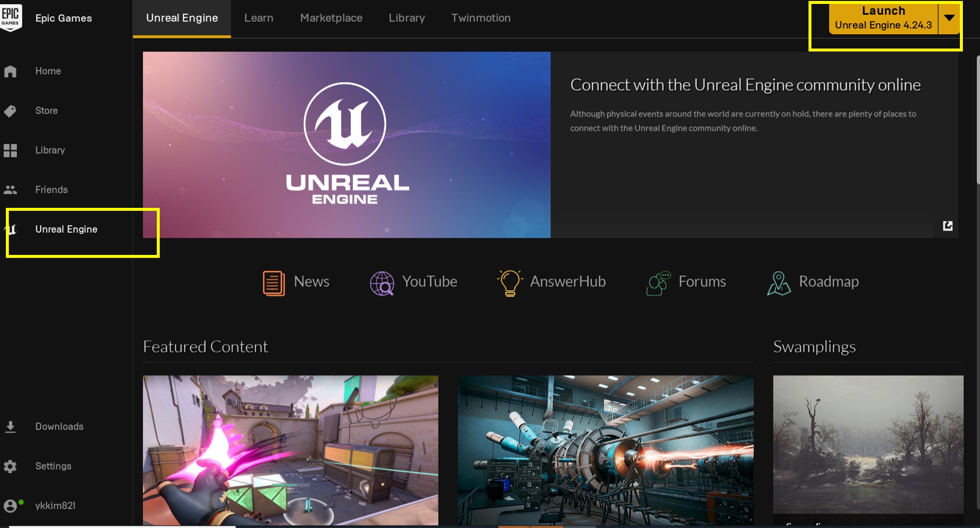Click the Roadmap map pin icon
980x528 pixels.
point(779,283)
